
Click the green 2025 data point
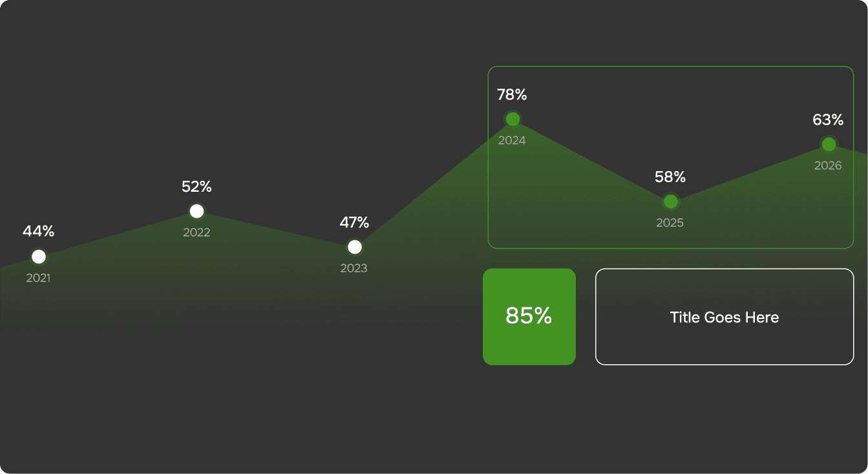(x=671, y=201)
